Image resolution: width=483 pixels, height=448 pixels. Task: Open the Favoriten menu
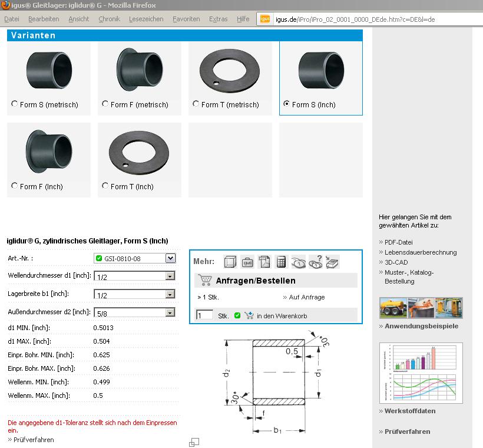[186, 19]
